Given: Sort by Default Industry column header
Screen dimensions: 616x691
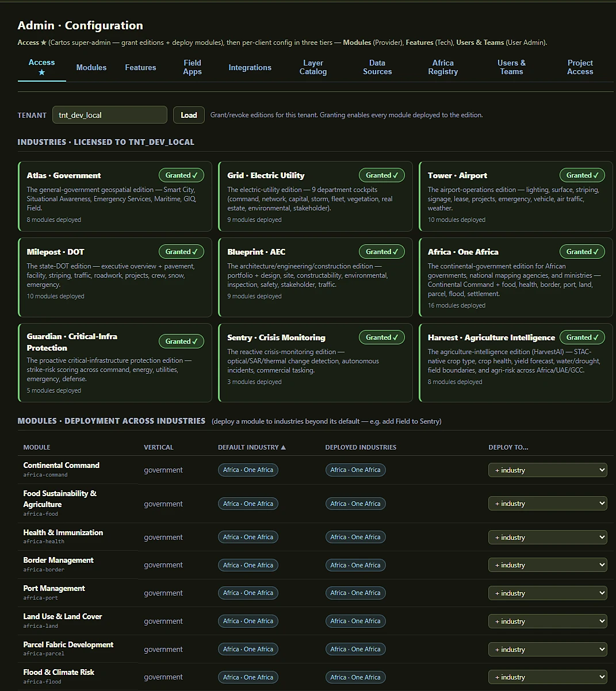Looking at the screenshot, I should point(251,447).
